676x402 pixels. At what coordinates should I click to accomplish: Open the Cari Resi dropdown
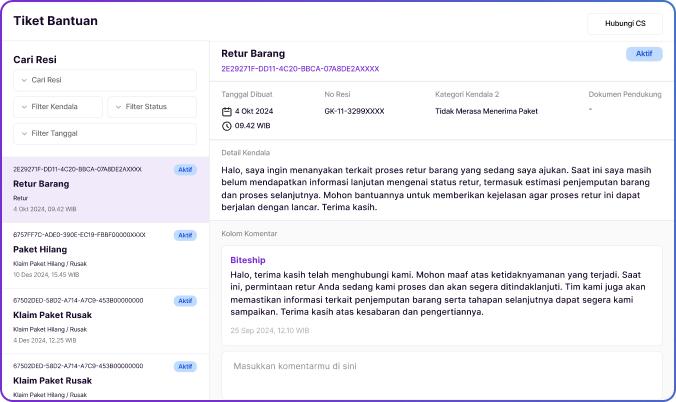pyautogui.click(x=105, y=80)
